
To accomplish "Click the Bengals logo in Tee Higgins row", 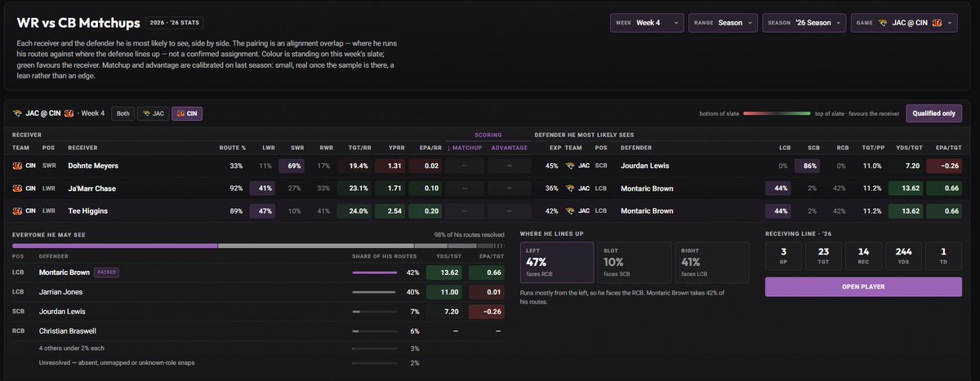I will pos(17,210).
